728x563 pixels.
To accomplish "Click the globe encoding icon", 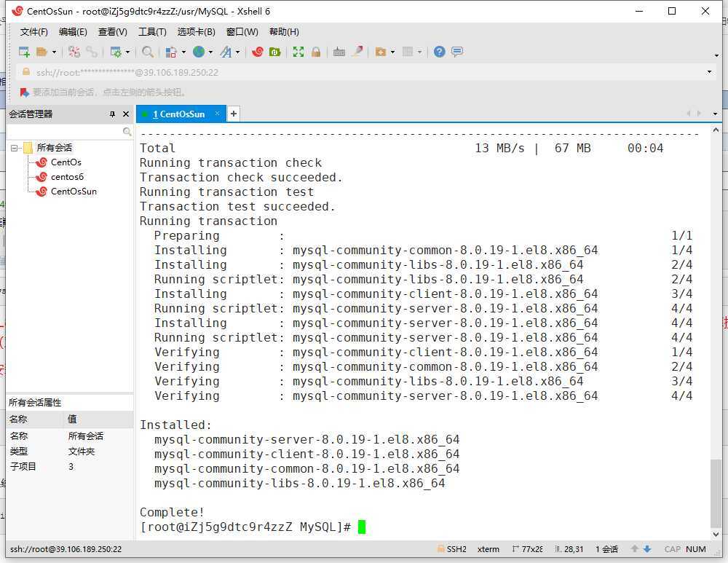I will pos(199,52).
